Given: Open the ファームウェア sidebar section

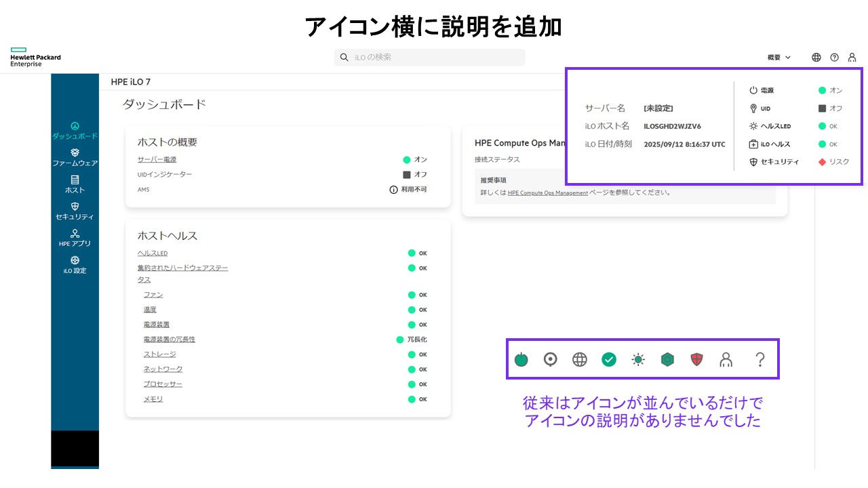Looking at the screenshot, I should (x=75, y=158).
